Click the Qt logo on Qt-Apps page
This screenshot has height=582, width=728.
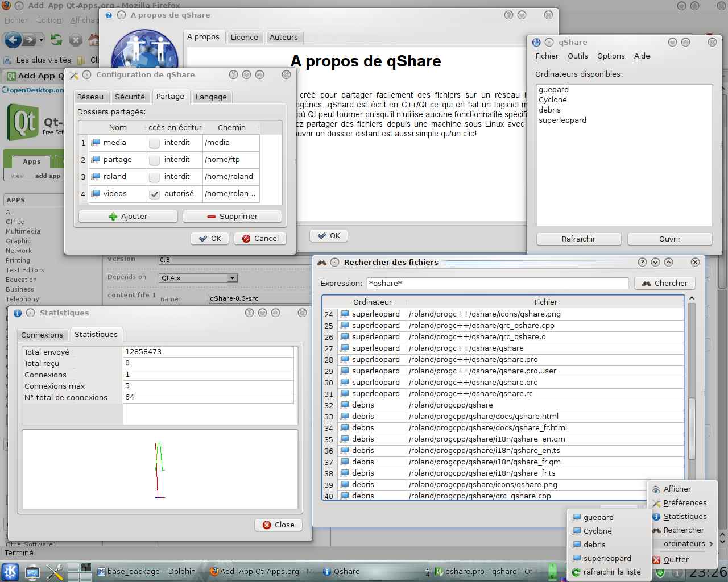click(23, 122)
